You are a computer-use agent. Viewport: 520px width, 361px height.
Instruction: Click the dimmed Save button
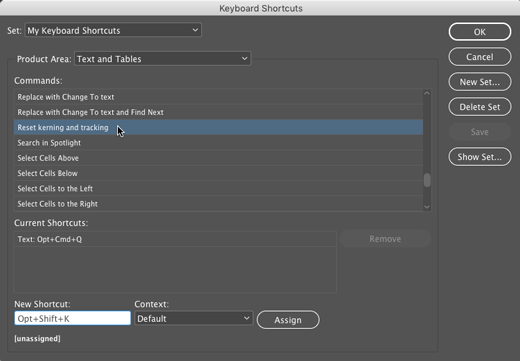(480, 132)
